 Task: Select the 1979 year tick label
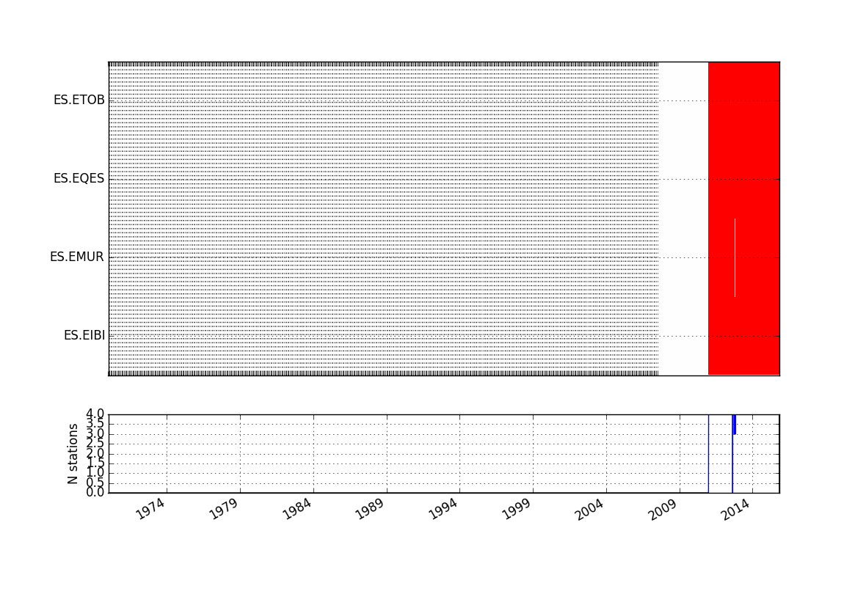pos(225,509)
